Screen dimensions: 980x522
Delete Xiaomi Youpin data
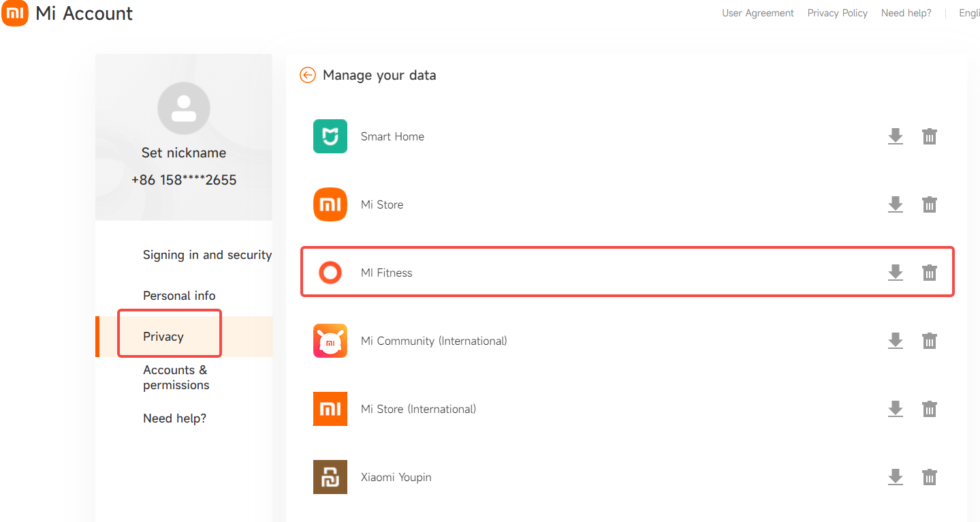(929, 477)
